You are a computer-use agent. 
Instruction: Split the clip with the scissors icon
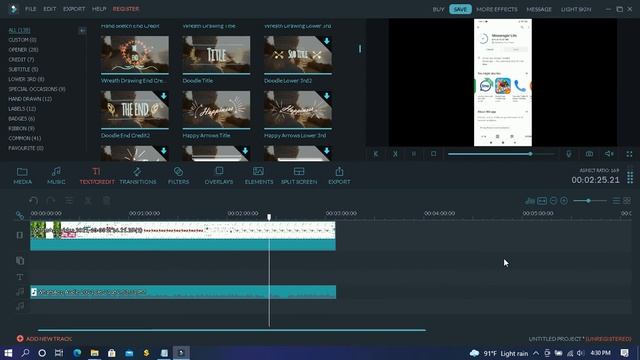(87, 200)
